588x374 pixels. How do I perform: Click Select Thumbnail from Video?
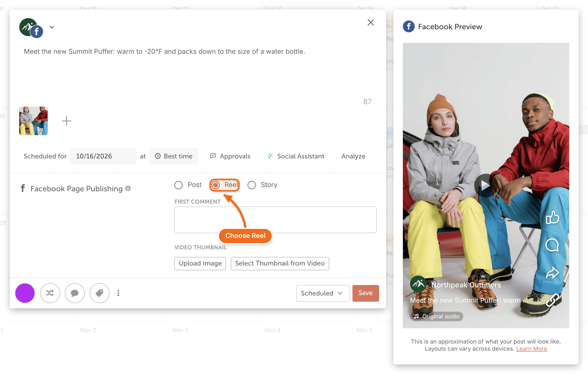click(x=280, y=263)
